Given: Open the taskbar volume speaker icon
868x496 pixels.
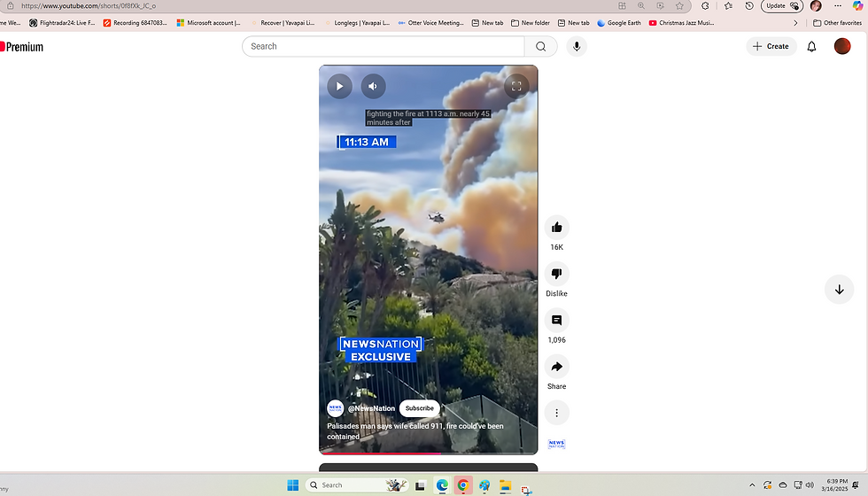Looking at the screenshot, I should click(x=810, y=485).
